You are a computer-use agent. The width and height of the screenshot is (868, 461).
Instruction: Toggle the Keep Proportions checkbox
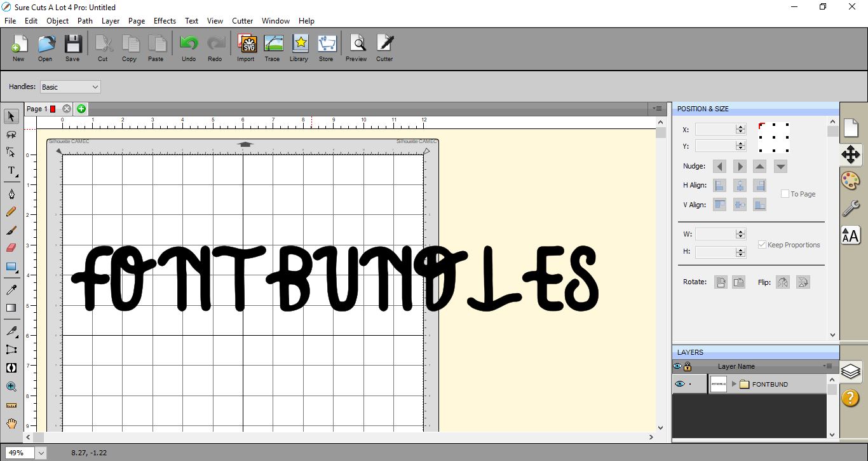[x=762, y=245]
